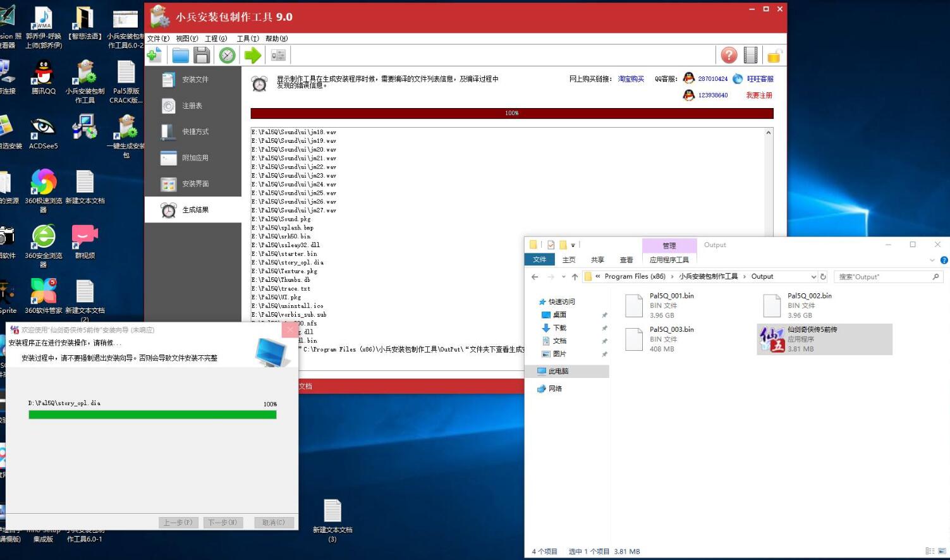The height and width of the screenshot is (560, 950).
Task: Click the red question mark help icon
Action: 729,56
